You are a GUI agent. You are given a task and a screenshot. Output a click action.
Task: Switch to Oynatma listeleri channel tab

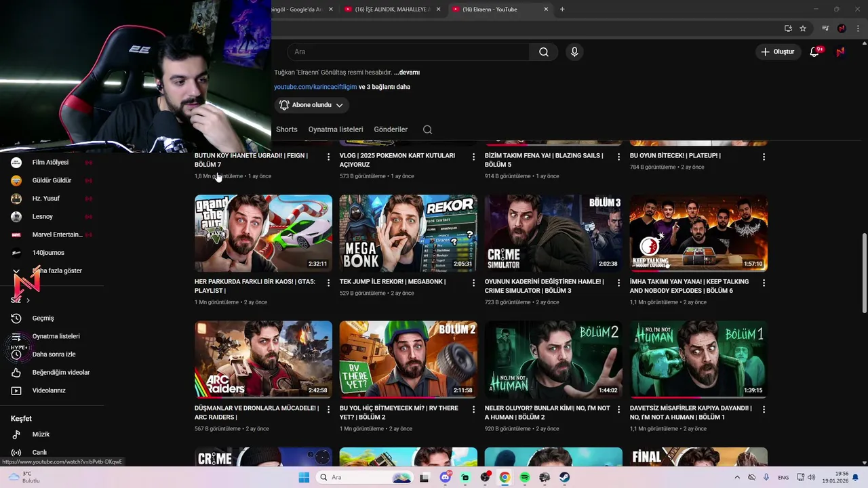[x=336, y=129]
